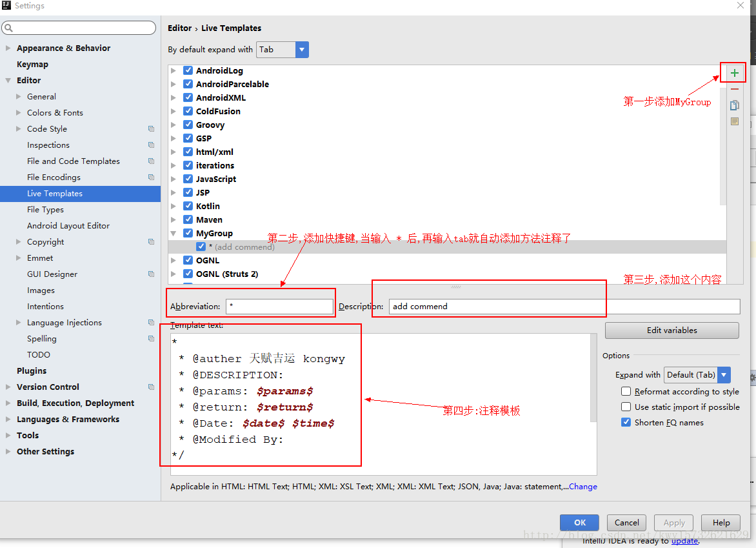Screen dimensions: 756x548
Task: Collapse the MyGroup template group
Action: coord(174,234)
